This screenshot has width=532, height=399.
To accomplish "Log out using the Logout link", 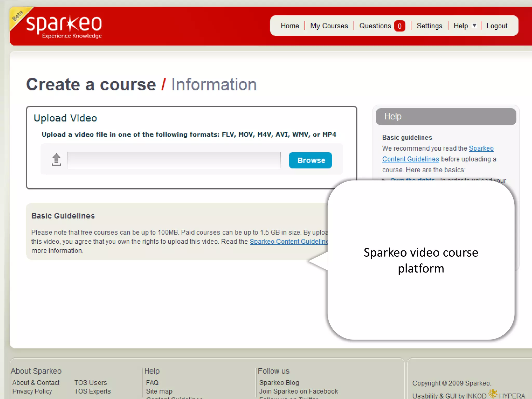I will 497,26.
